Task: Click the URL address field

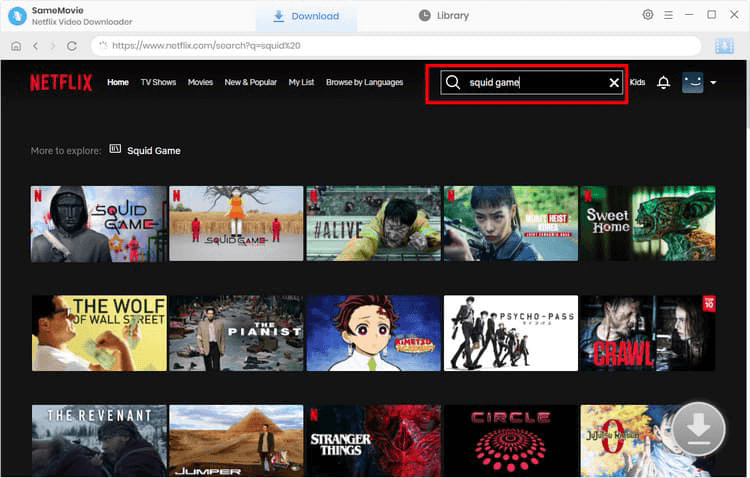Action: click(400, 46)
